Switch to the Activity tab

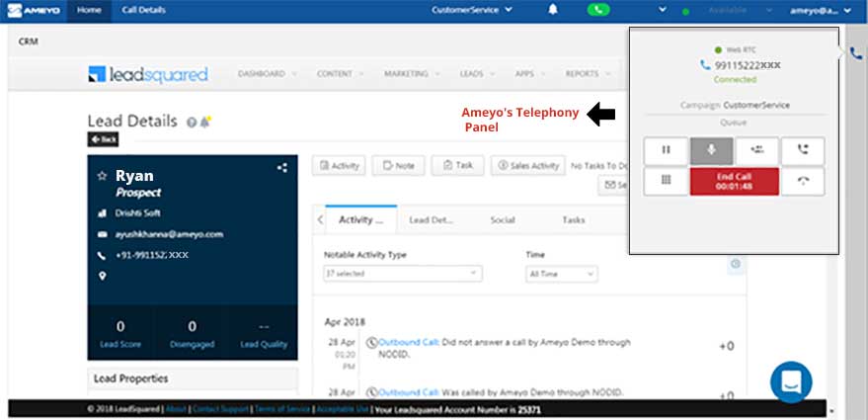(361, 219)
